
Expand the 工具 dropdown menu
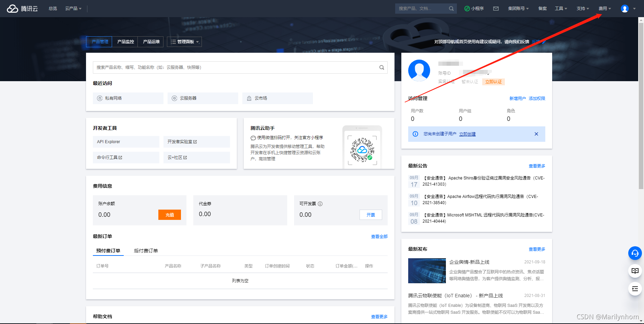coord(561,9)
